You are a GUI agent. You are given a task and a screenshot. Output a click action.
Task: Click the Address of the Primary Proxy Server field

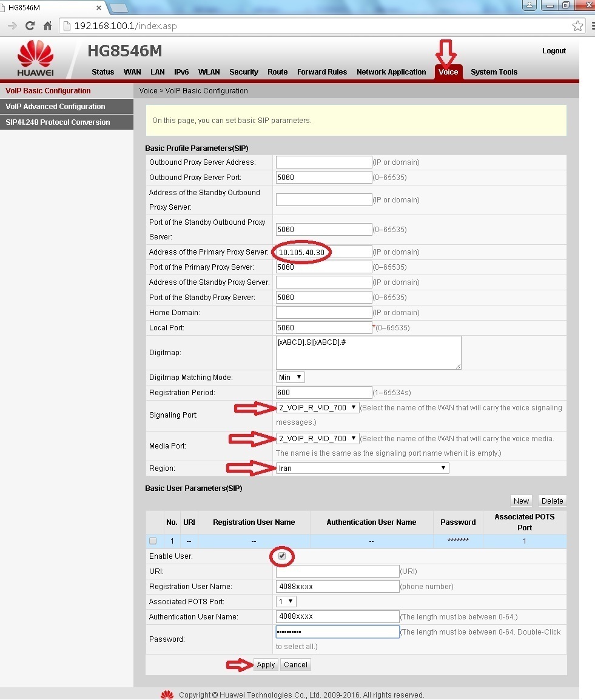tap(323, 252)
